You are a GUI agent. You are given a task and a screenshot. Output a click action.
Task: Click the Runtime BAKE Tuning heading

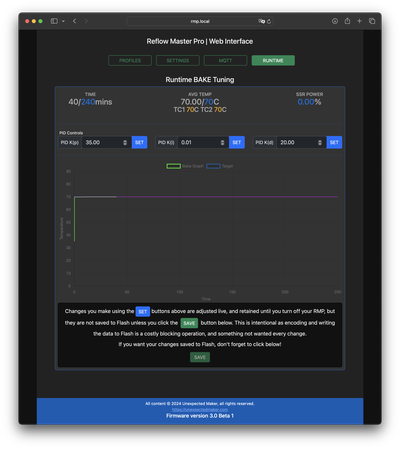point(200,80)
